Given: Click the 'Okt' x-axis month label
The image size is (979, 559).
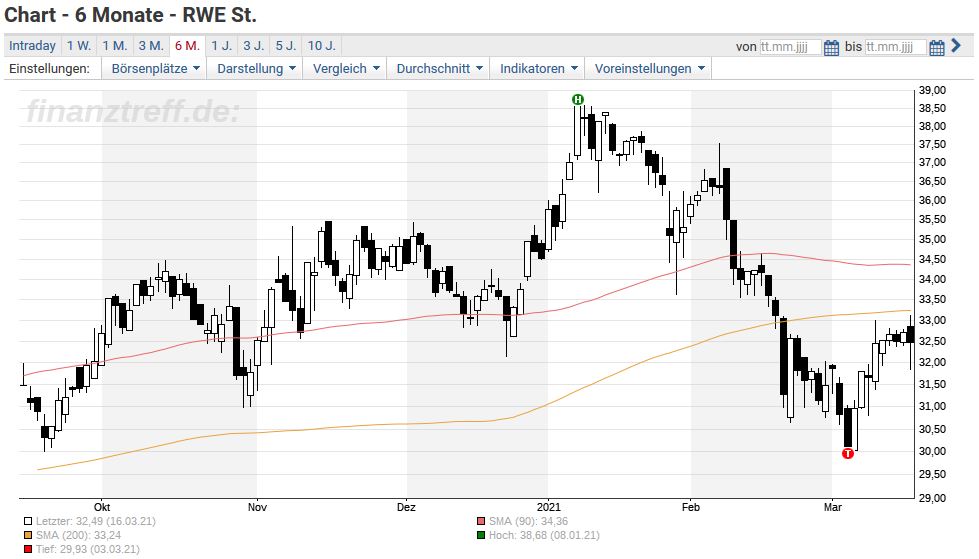Looking at the screenshot, I should [102, 507].
